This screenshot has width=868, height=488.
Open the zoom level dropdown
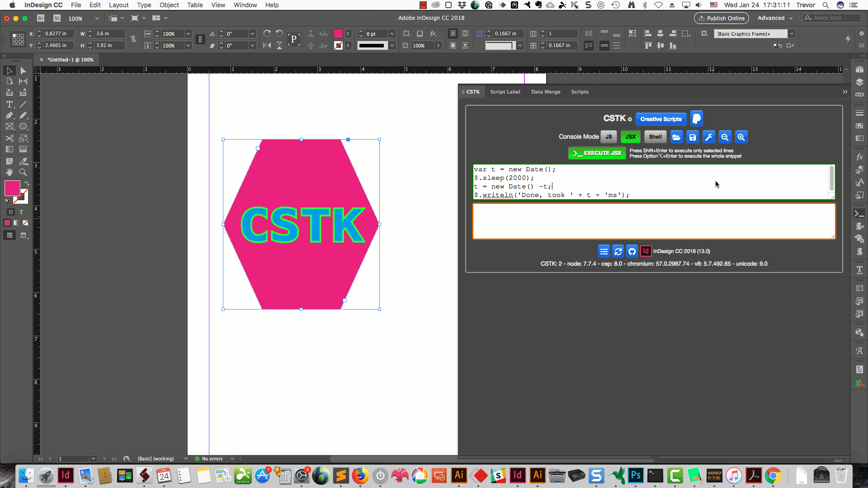pos(96,19)
